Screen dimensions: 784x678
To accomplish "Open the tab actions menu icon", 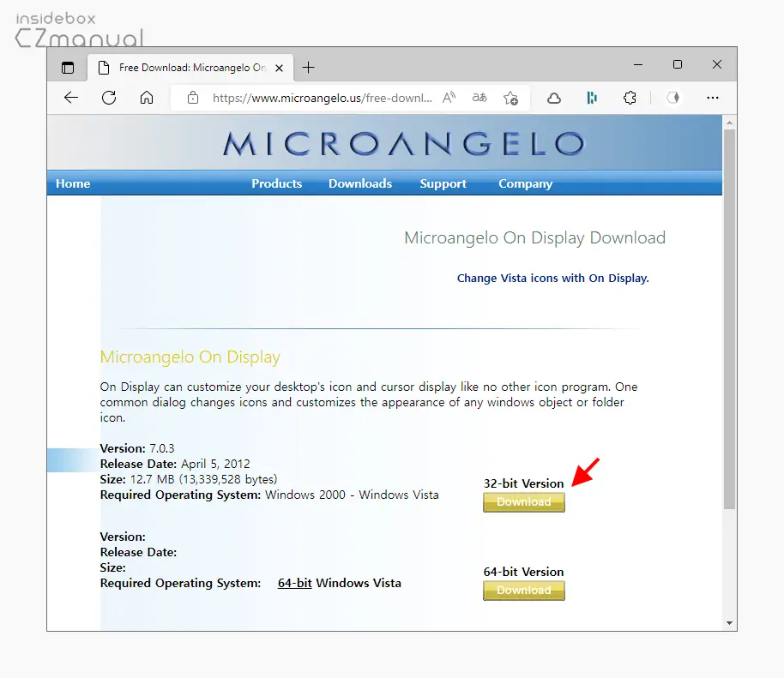I will [x=68, y=68].
